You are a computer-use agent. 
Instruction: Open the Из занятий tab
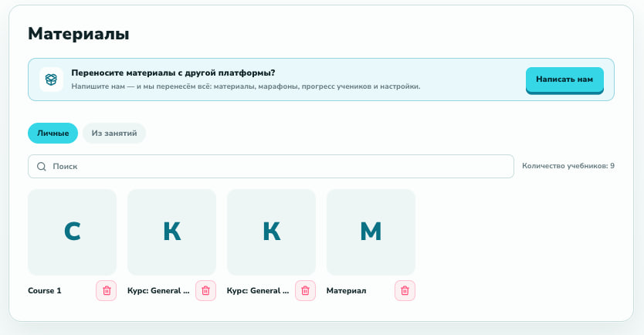tap(114, 133)
